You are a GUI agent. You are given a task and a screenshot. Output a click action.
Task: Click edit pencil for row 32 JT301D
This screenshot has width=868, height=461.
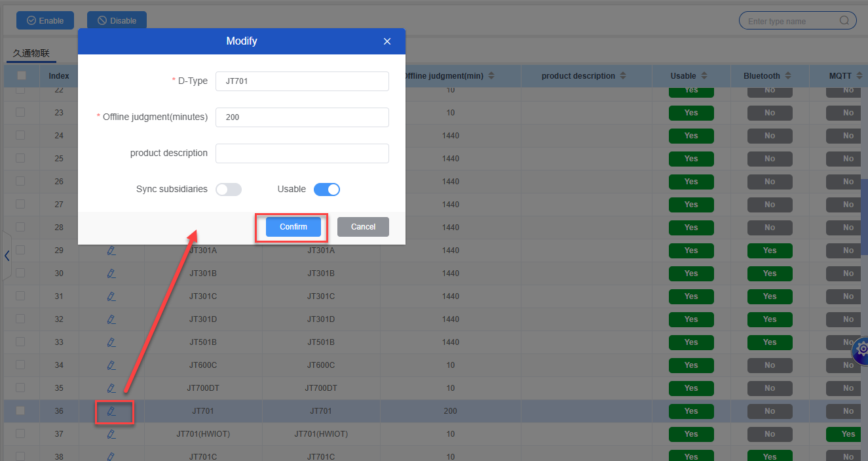[111, 319]
